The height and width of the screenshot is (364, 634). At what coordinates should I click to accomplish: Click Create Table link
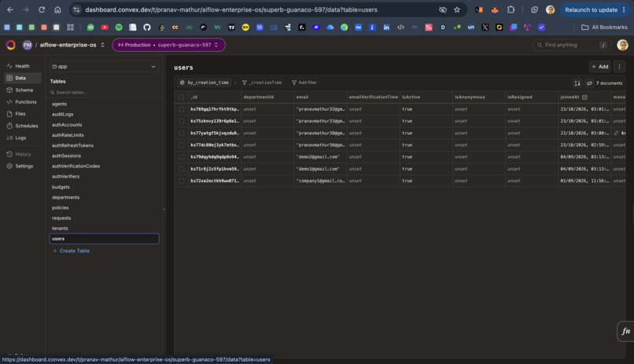pyautogui.click(x=71, y=251)
